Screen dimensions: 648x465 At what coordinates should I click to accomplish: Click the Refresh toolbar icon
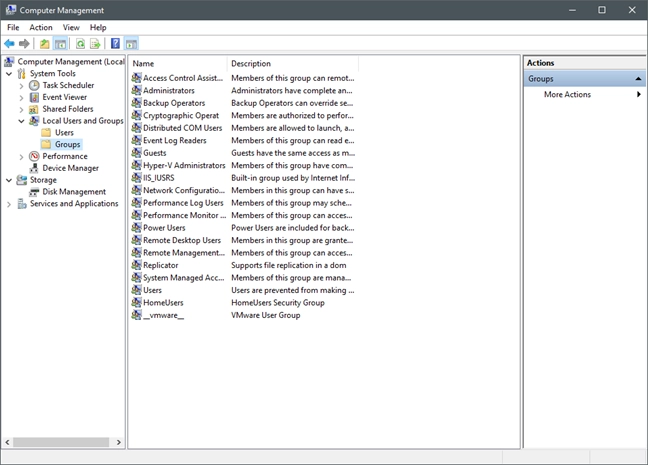tap(80, 43)
